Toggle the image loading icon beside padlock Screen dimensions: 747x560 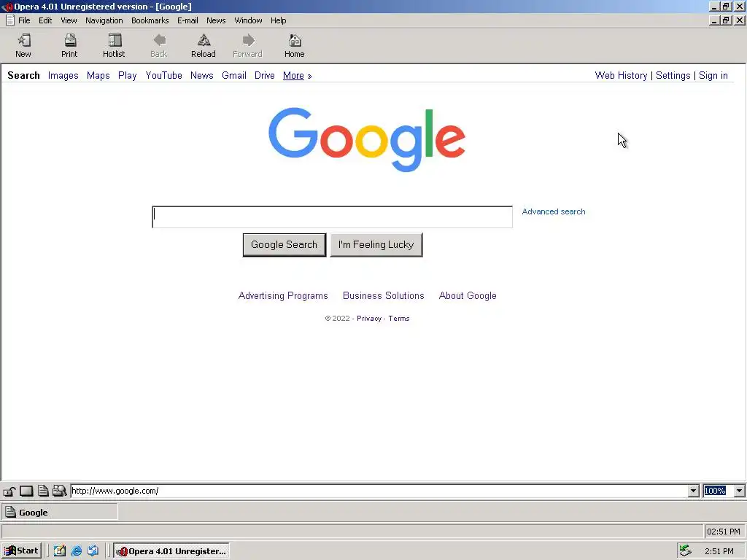click(x=26, y=491)
